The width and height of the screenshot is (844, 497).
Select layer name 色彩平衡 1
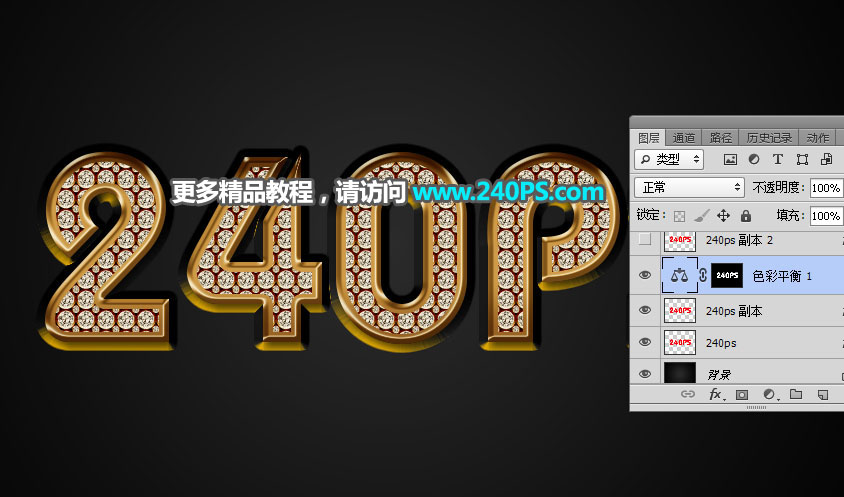click(x=782, y=276)
